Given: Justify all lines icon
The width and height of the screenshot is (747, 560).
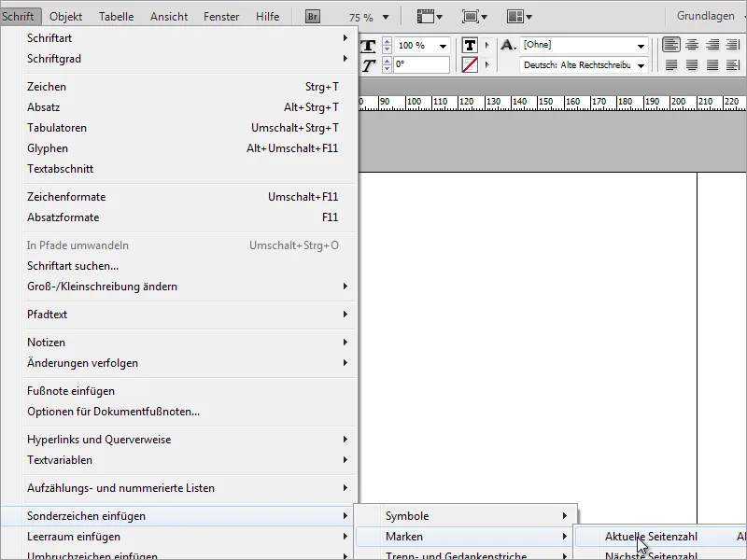Looking at the screenshot, I should pos(712,64).
